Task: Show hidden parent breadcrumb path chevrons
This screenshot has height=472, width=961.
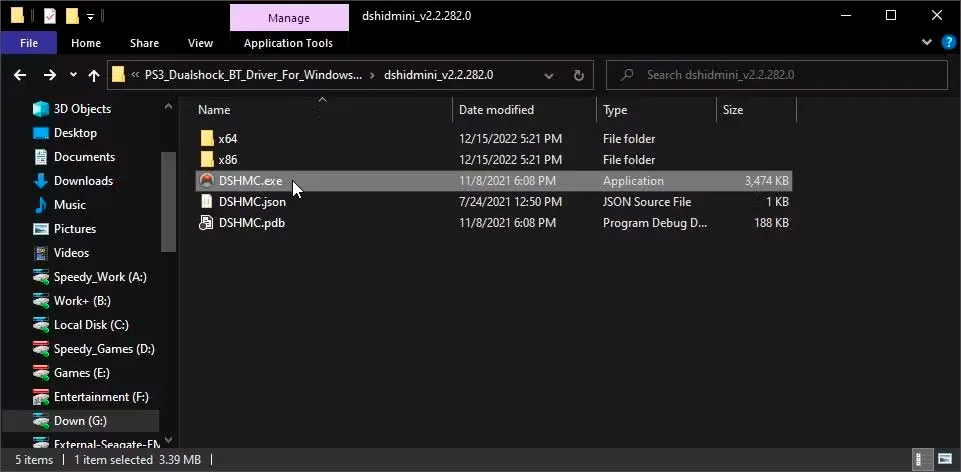Action: [x=135, y=75]
